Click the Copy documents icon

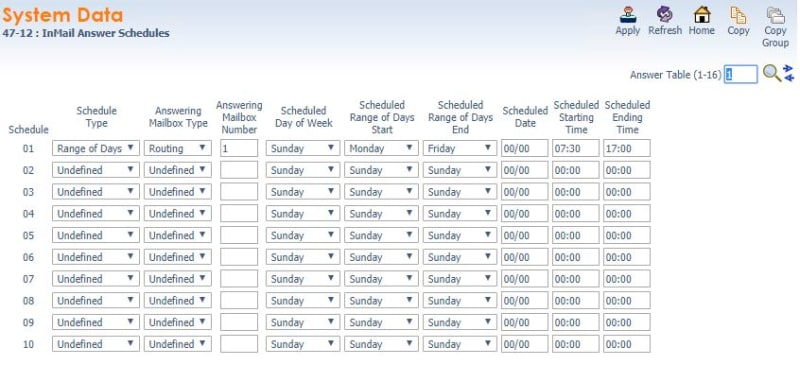(738, 15)
